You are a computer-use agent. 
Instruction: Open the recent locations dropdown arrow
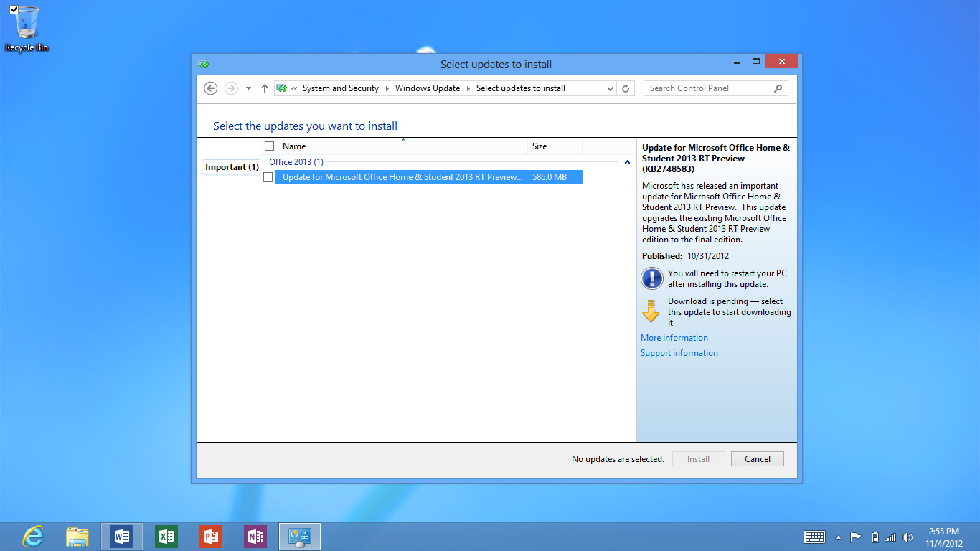click(x=248, y=88)
